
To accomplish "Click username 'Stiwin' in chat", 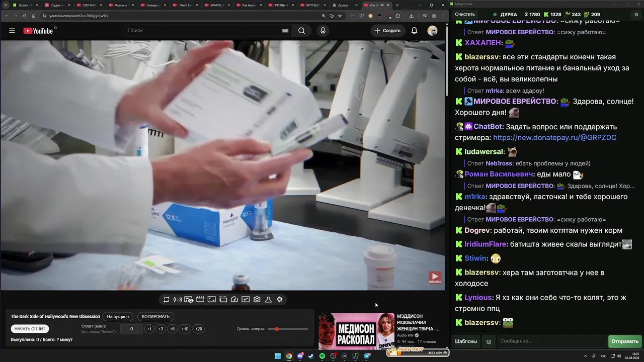I will coord(475,258).
